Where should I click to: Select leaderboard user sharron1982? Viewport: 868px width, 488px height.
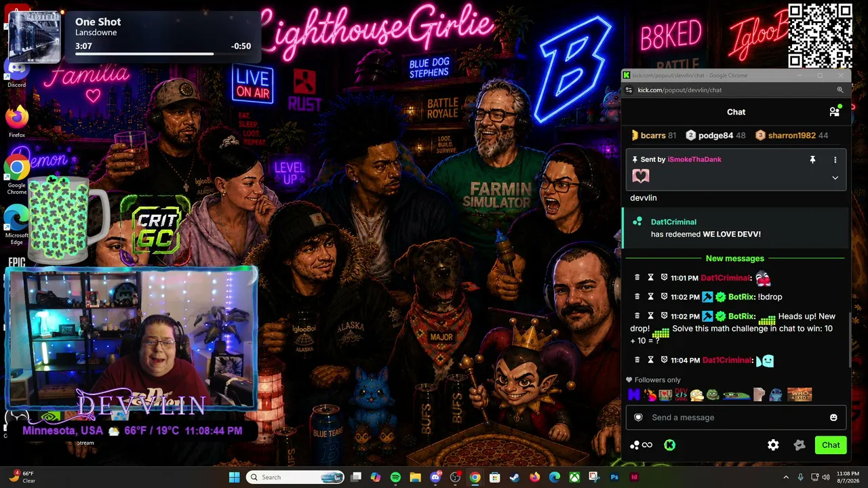coord(792,136)
